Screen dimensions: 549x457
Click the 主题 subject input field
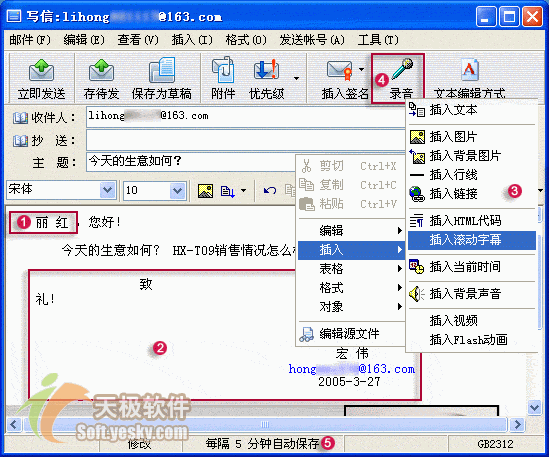(191, 161)
